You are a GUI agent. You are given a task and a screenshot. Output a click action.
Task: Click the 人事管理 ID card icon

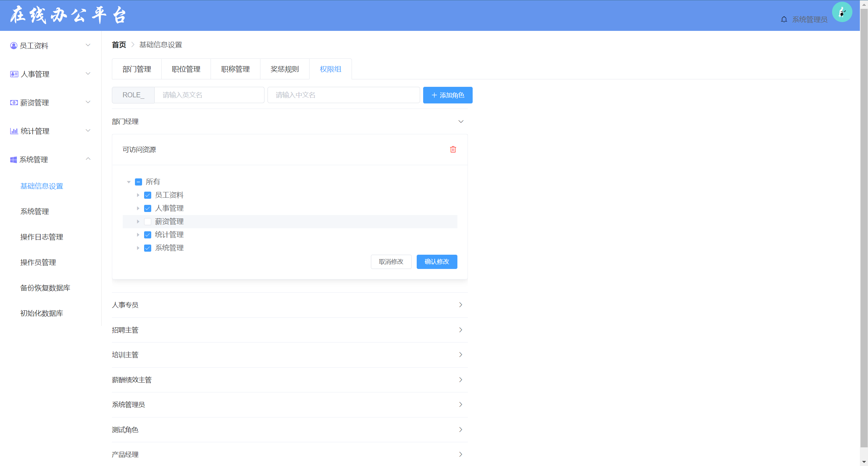coord(14,74)
